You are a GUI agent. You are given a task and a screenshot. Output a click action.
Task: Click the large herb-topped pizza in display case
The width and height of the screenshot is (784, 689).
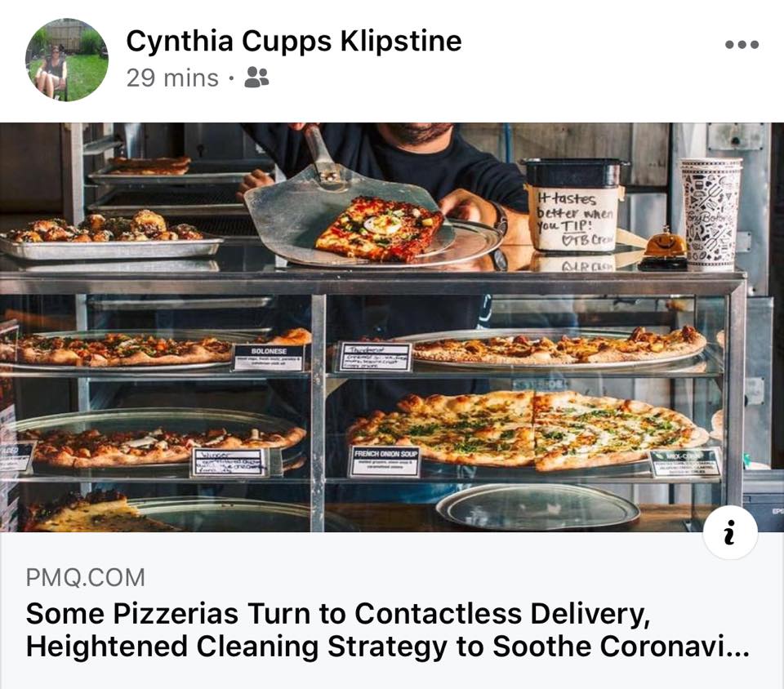point(528,431)
